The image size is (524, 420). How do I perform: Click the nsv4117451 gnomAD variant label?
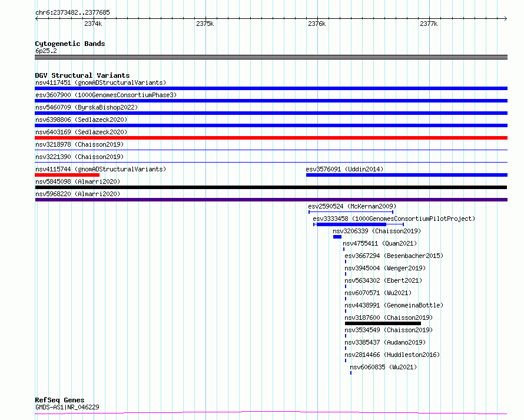[x=101, y=82]
